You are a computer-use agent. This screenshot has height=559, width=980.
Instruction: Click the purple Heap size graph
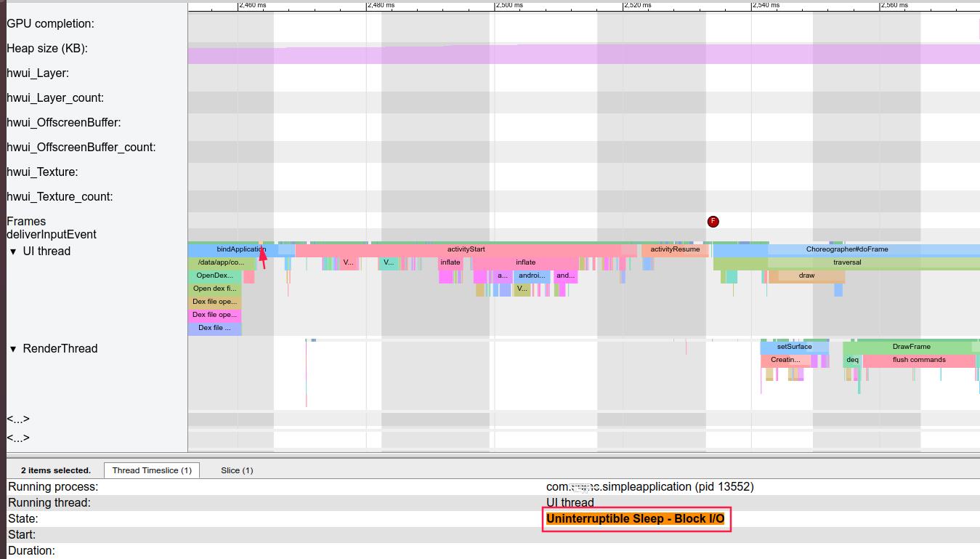pyautogui.click(x=583, y=55)
